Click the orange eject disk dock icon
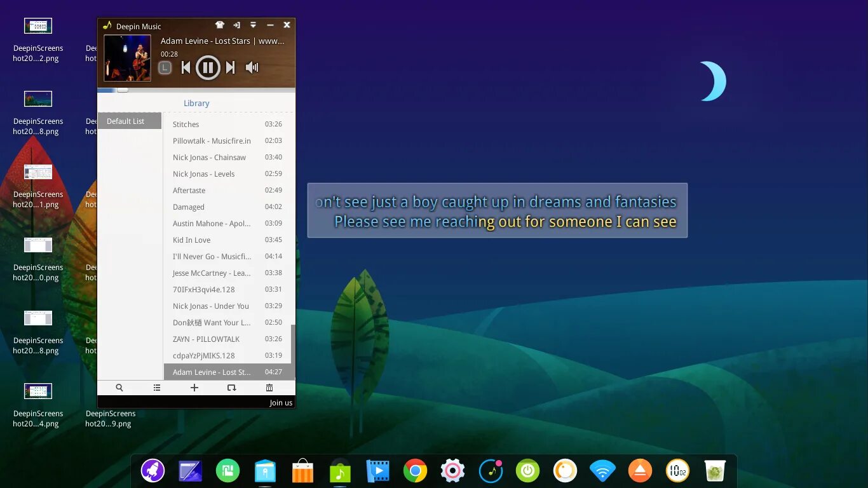868x488 pixels. pyautogui.click(x=640, y=471)
